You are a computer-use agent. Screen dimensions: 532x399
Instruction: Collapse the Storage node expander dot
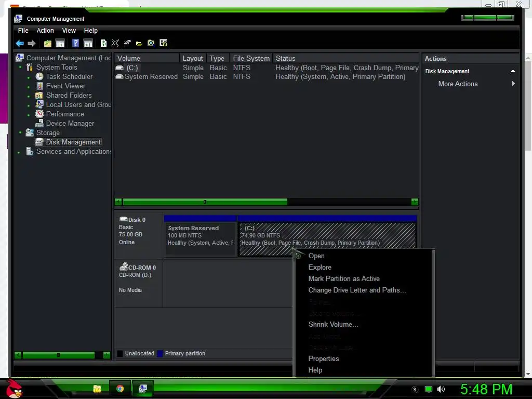point(20,132)
